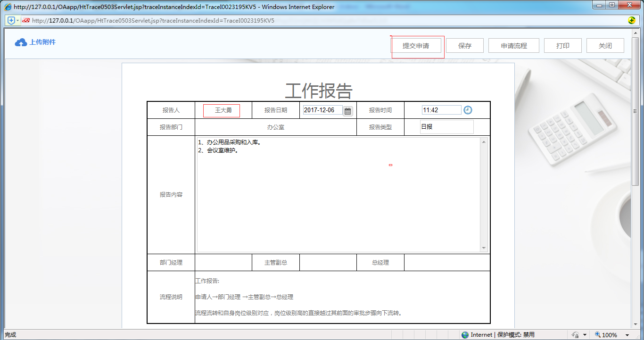Click the Add Favorites plus icon
This screenshot has width=644, height=340.
coord(10,21)
